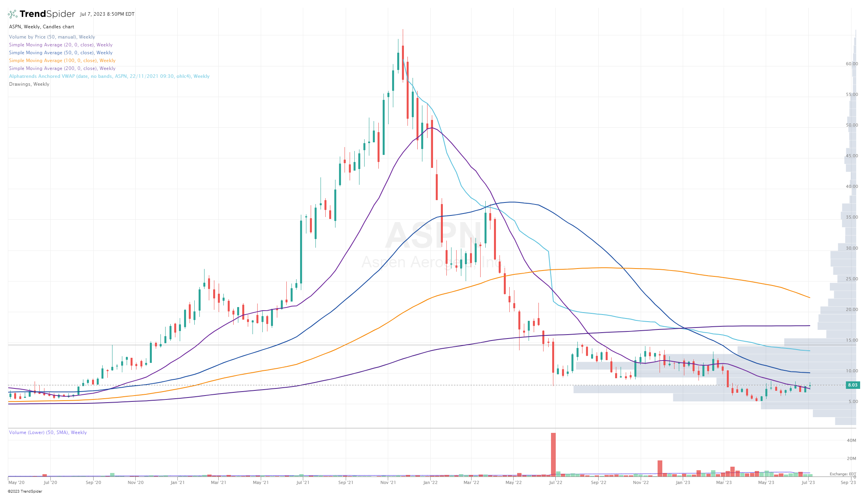Click the 60.00 price axis label

coord(852,64)
